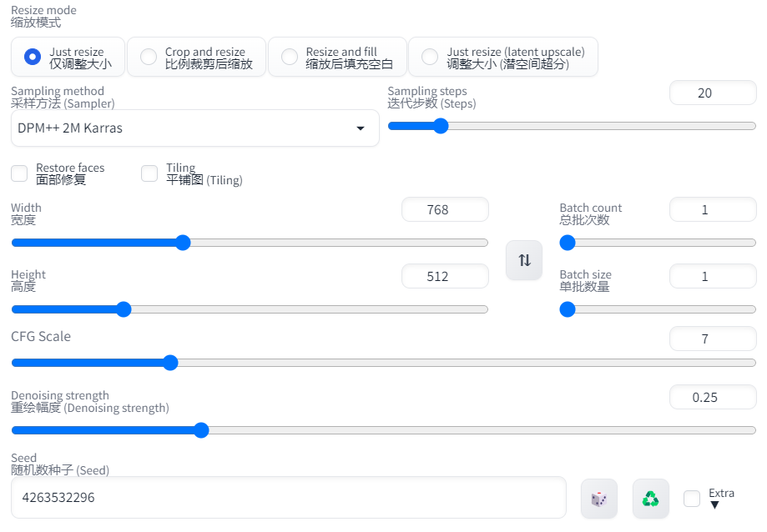Enable the Restore faces checkbox
The height and width of the screenshot is (532, 767).
point(19,173)
